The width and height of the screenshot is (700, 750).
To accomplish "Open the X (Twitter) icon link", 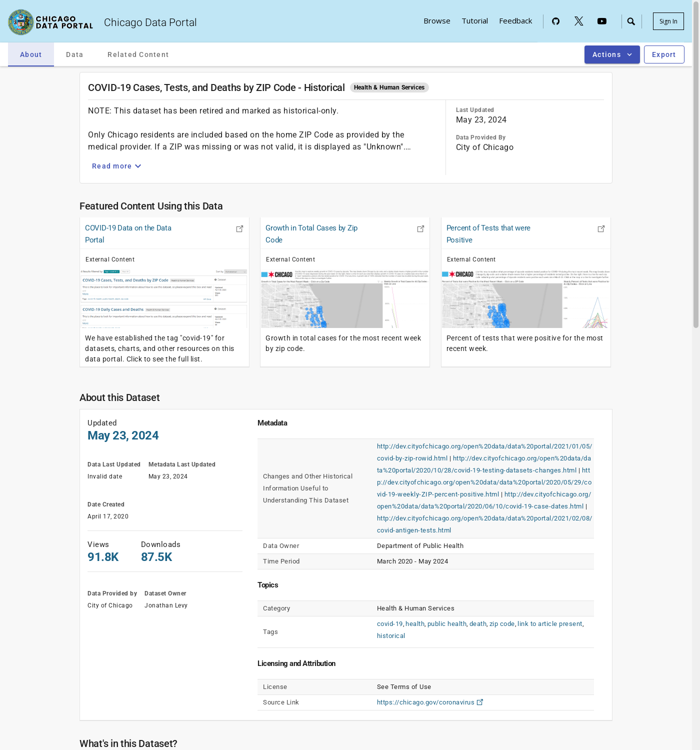I will point(578,21).
